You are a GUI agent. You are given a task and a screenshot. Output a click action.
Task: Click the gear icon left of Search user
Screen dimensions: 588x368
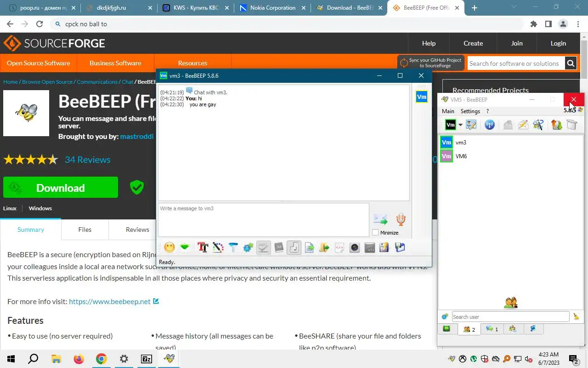click(444, 316)
